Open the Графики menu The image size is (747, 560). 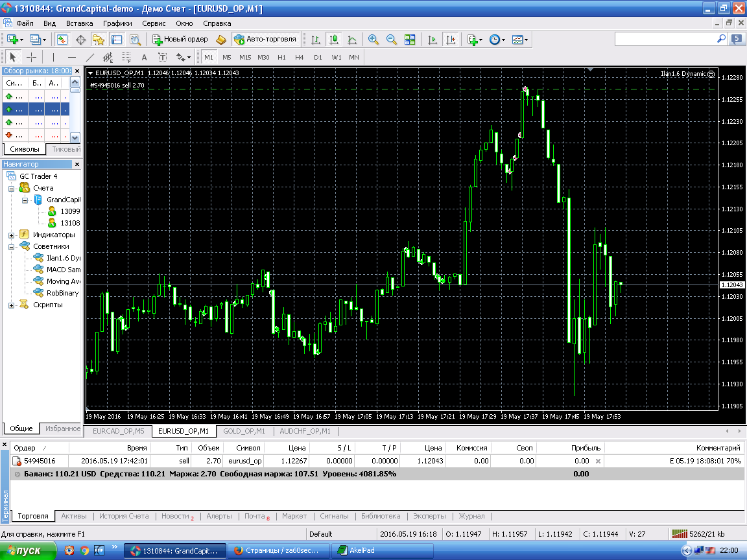[x=117, y=23]
